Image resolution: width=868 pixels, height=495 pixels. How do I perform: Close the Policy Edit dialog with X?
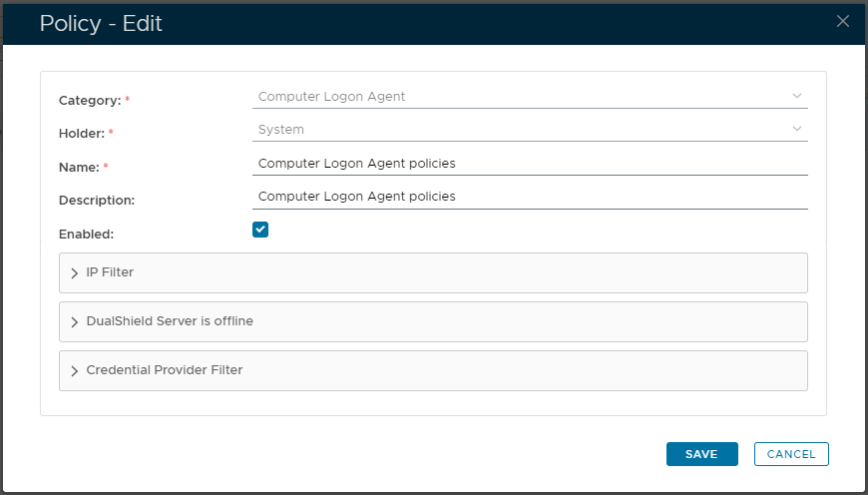(842, 21)
